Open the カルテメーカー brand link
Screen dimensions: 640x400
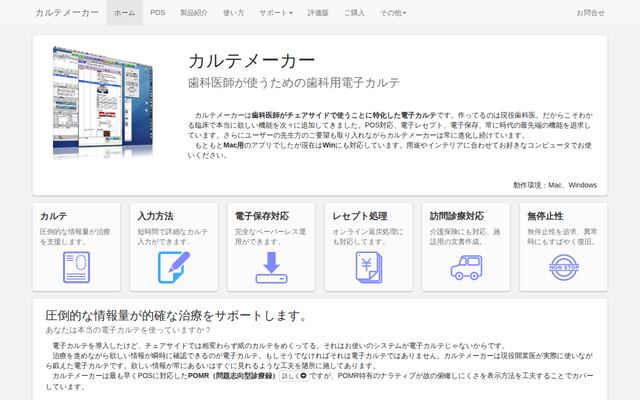(67, 13)
